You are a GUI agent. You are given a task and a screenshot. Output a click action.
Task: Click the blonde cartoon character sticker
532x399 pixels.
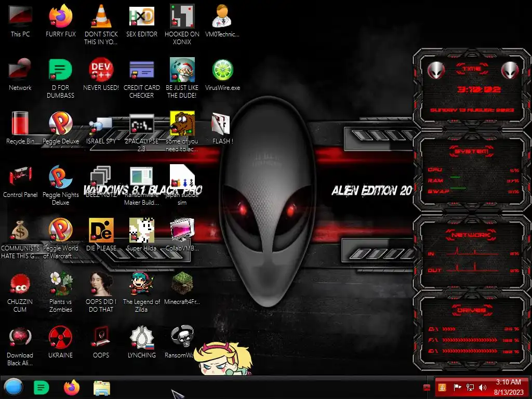point(223,358)
